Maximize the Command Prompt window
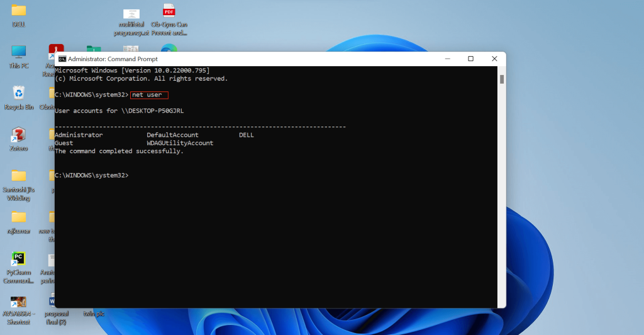644x335 pixels. coord(470,59)
